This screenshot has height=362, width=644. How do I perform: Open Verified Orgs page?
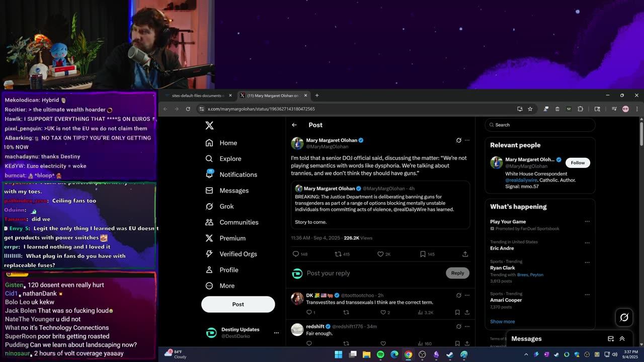(x=232, y=254)
